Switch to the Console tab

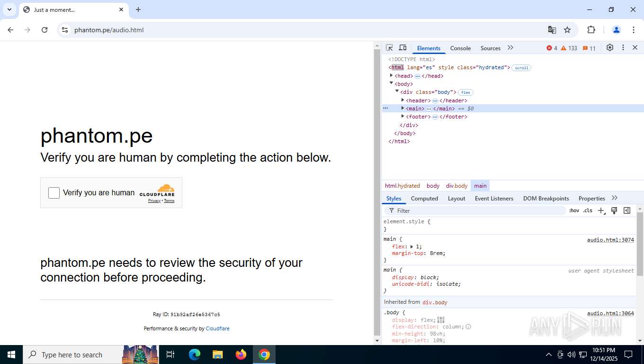click(460, 48)
